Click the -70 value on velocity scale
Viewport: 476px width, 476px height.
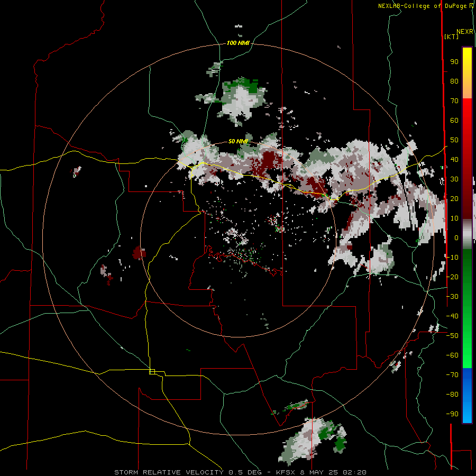coord(452,375)
